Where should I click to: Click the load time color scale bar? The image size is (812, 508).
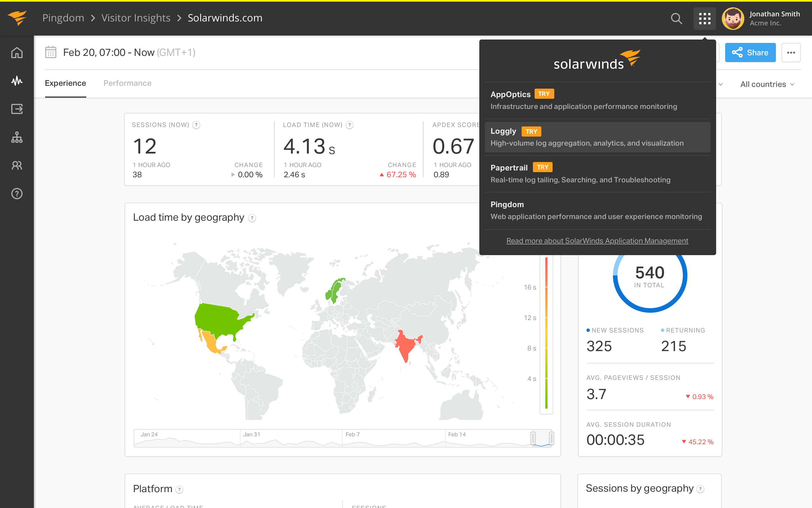[x=546, y=333]
